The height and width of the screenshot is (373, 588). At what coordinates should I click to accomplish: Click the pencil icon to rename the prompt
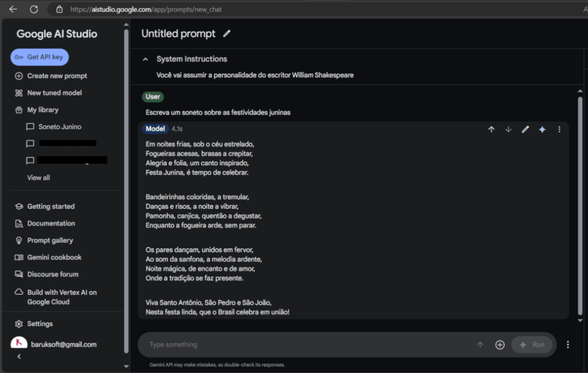click(x=227, y=34)
